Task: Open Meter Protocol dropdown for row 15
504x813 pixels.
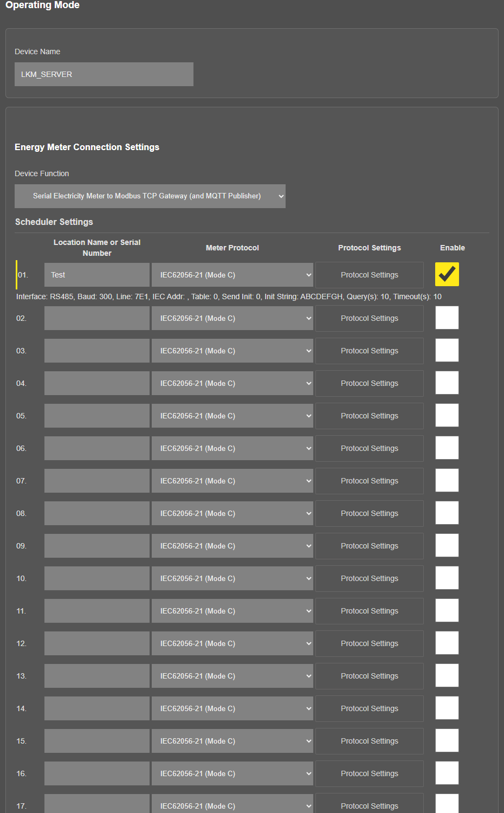Action: click(x=232, y=741)
